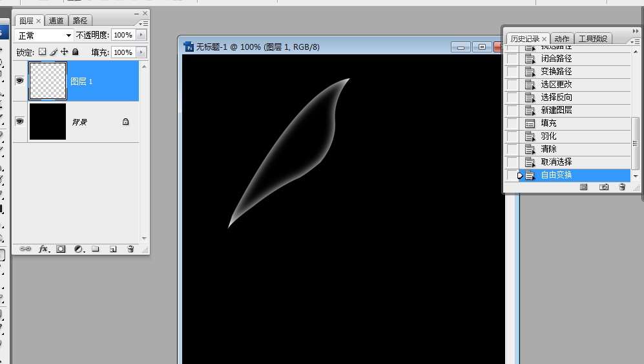Click Layers panel scrollbar down arrow

[x=144, y=238]
